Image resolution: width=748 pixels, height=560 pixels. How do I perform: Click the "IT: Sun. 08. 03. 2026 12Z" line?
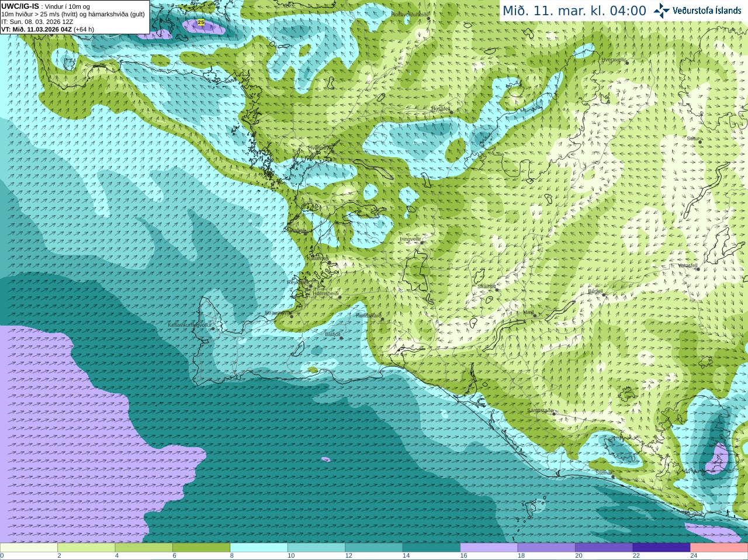(x=37, y=22)
